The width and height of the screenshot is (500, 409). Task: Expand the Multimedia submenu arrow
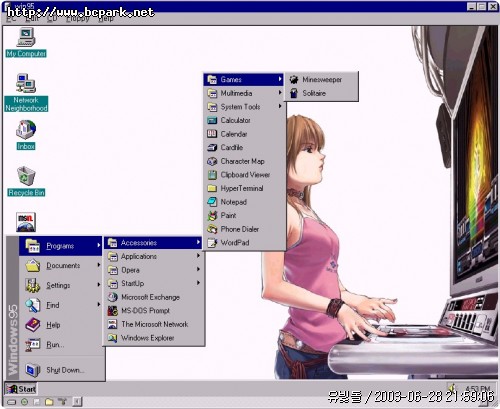pyautogui.click(x=280, y=93)
